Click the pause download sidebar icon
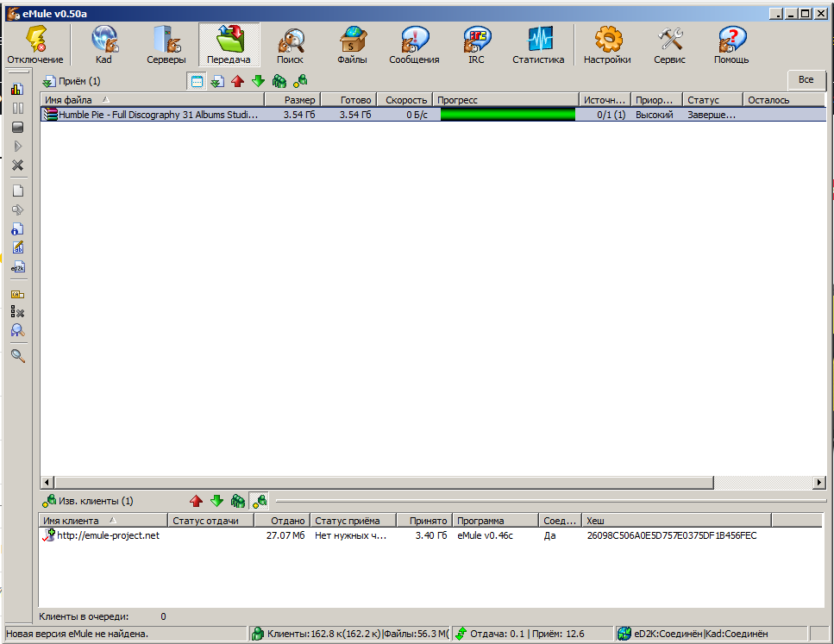The height and width of the screenshot is (644, 834). (17, 109)
